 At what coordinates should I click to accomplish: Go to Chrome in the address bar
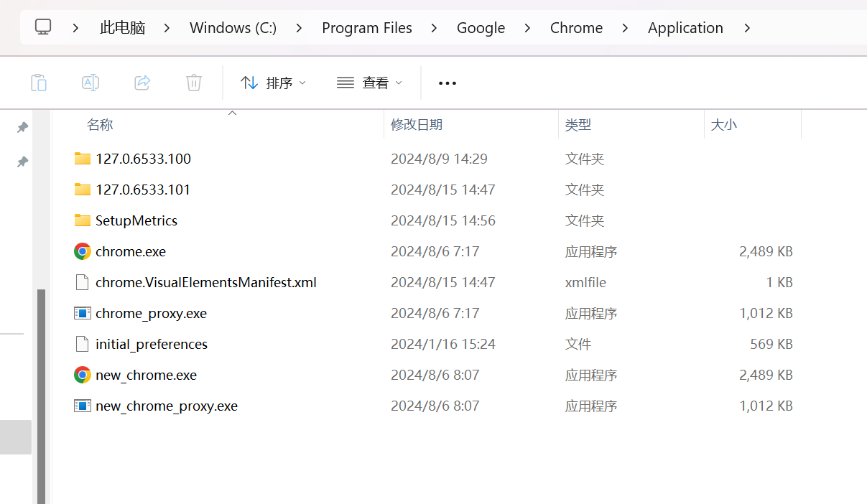click(x=576, y=28)
